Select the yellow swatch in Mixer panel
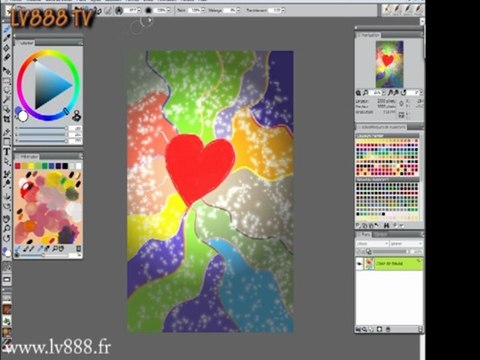The height and width of the screenshot is (360, 480). click(31, 166)
